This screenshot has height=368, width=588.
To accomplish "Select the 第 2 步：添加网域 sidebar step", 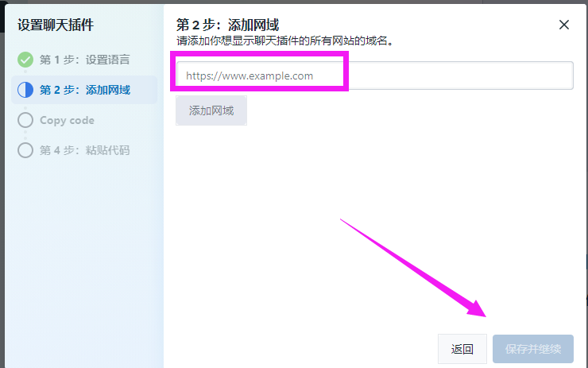I will click(84, 90).
